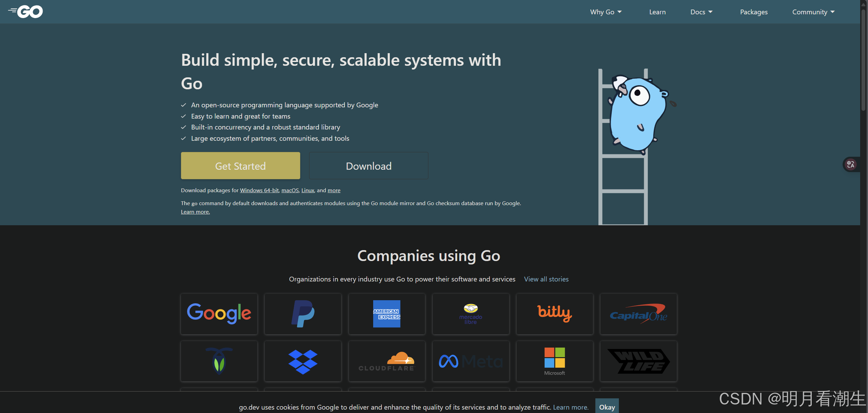868x413 pixels.
Task: Click the translate floating icon on right edge
Action: (x=851, y=165)
